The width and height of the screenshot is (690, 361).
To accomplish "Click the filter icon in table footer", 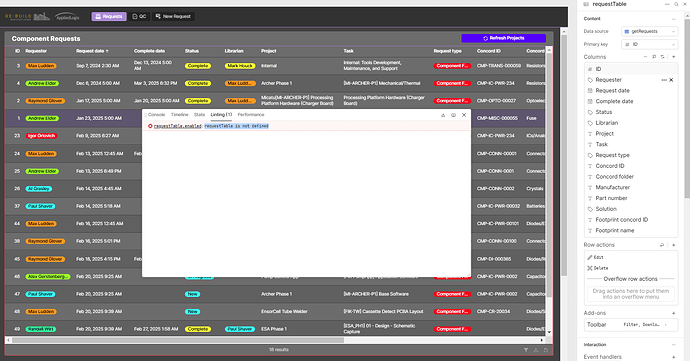I will point(526,350).
